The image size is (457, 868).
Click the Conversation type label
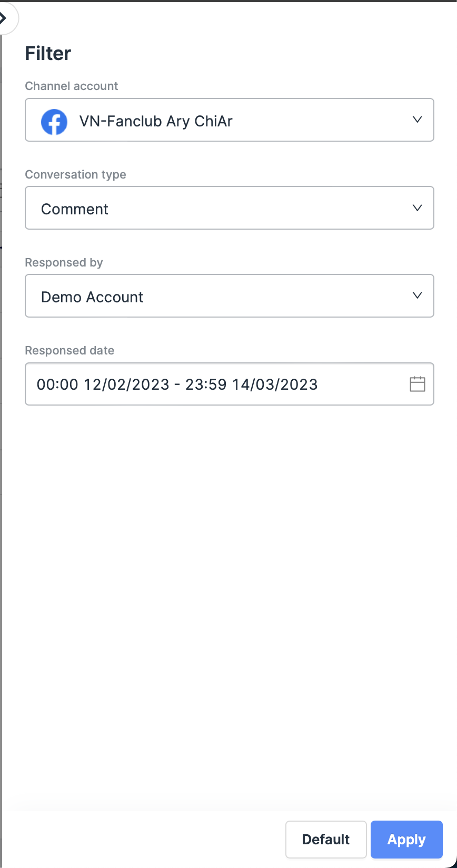75,174
